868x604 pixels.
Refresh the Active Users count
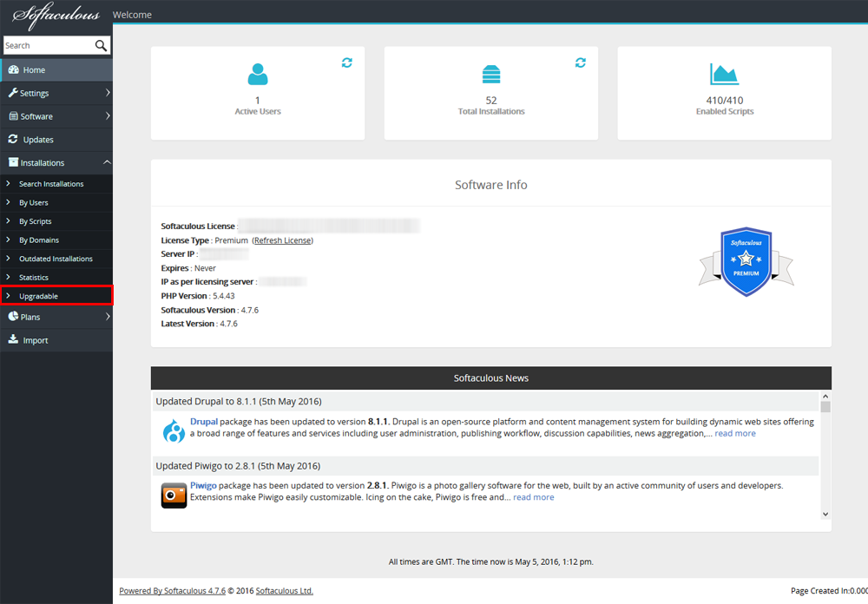click(347, 62)
